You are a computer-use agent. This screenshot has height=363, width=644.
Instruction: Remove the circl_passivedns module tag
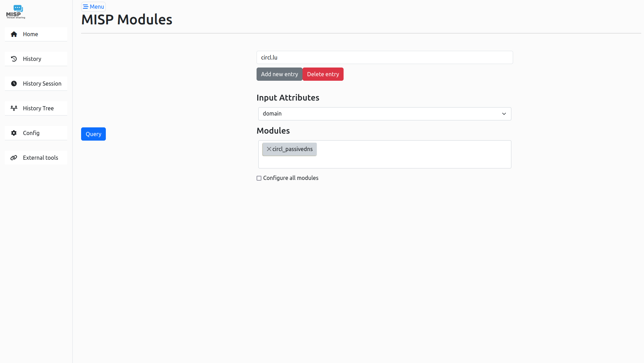tap(269, 149)
